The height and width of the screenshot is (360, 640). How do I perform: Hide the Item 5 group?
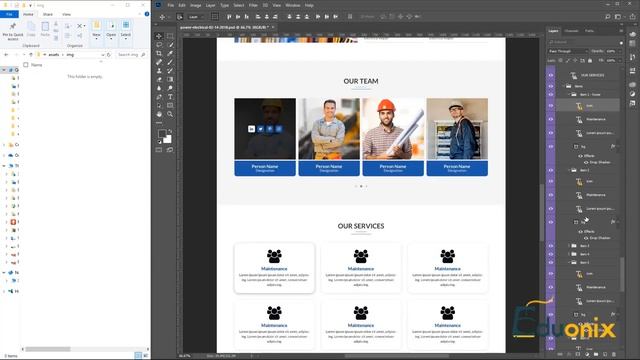click(551, 262)
